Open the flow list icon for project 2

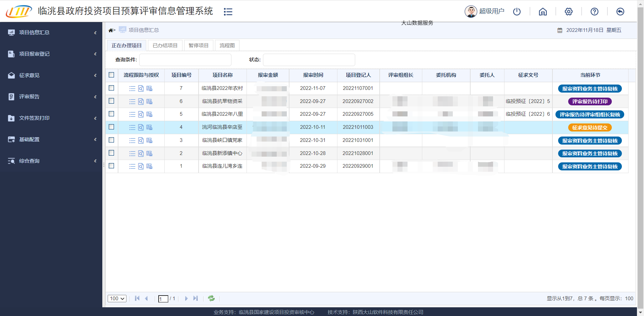point(132,153)
